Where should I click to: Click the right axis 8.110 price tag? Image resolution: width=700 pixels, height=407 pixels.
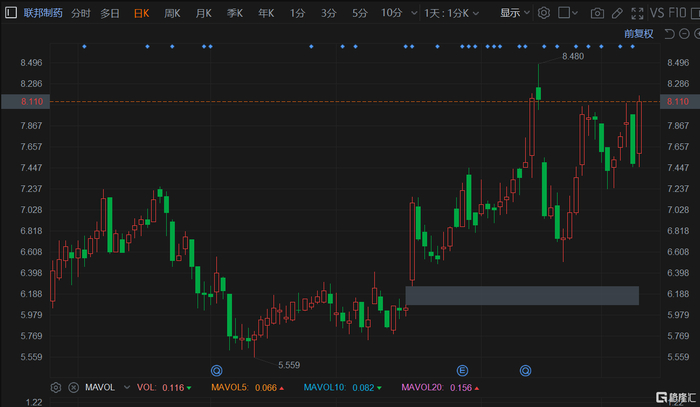pyautogui.click(x=679, y=102)
